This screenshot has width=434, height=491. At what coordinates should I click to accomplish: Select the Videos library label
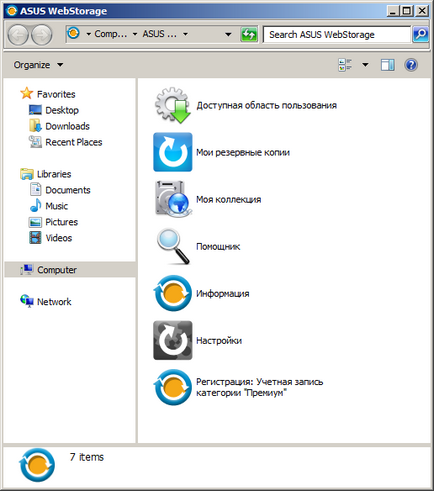coord(59,238)
